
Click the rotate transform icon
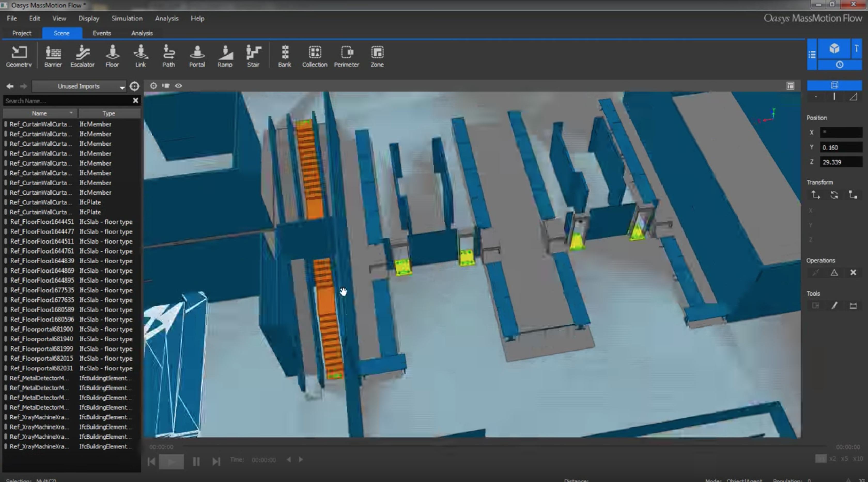coord(834,195)
